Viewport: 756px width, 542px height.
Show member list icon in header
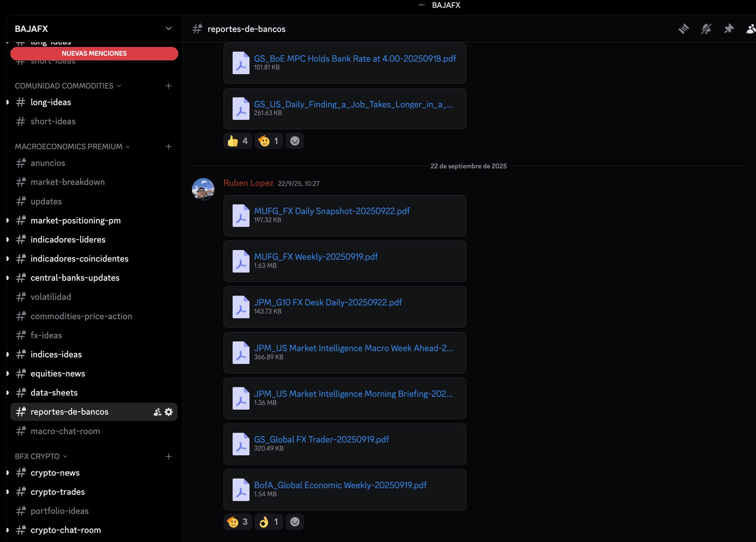click(x=751, y=29)
